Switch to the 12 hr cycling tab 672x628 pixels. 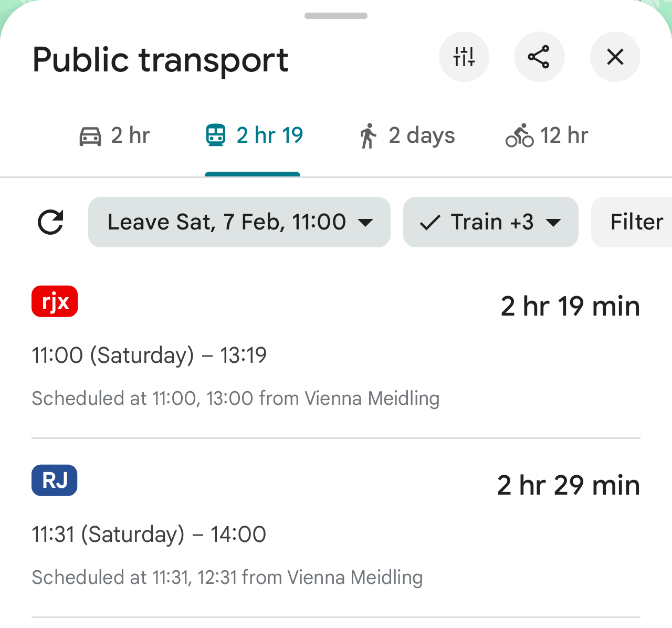[x=546, y=135]
